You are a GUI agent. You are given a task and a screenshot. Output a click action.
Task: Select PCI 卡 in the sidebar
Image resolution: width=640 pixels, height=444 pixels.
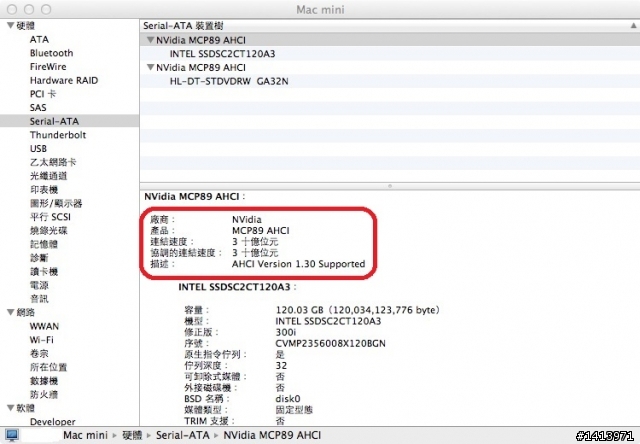pos(42,94)
